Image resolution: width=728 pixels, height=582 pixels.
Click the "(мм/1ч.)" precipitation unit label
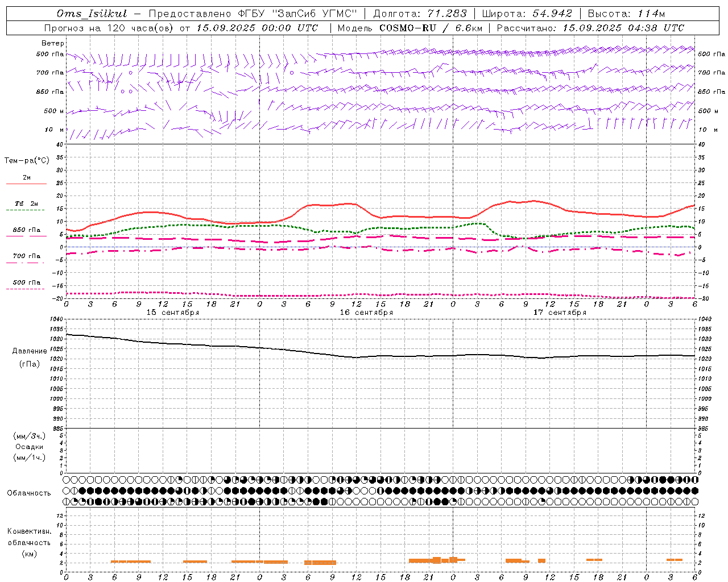coord(30,458)
